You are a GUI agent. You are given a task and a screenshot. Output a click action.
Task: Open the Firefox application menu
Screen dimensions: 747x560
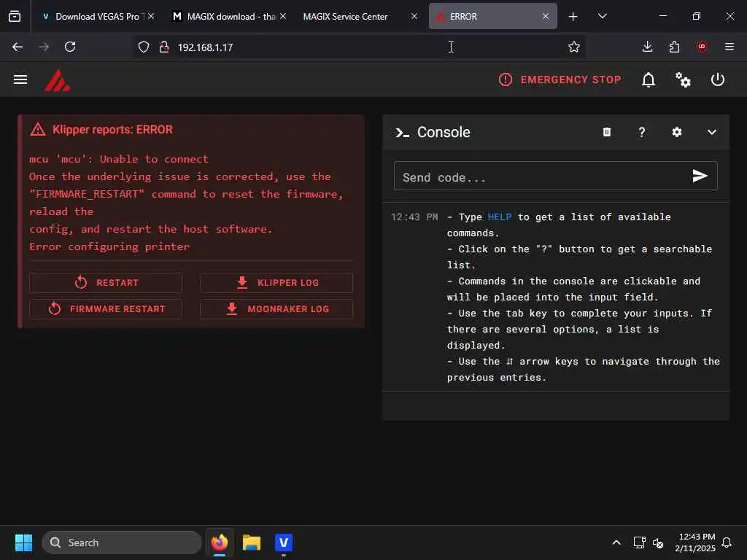[729, 47]
